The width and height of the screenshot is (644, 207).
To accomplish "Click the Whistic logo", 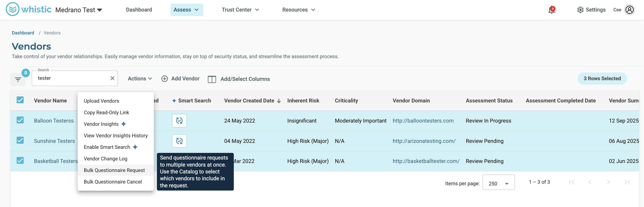I will [29, 9].
